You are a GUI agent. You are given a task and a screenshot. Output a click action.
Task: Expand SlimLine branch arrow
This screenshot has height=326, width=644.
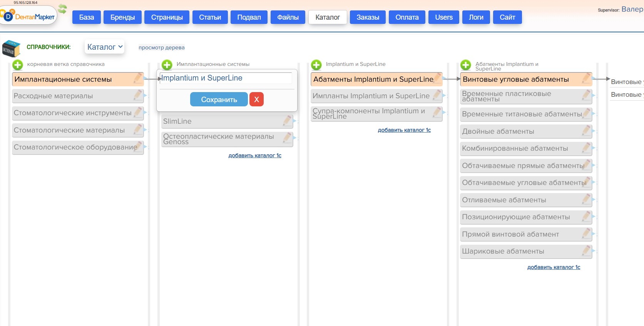[x=294, y=121]
